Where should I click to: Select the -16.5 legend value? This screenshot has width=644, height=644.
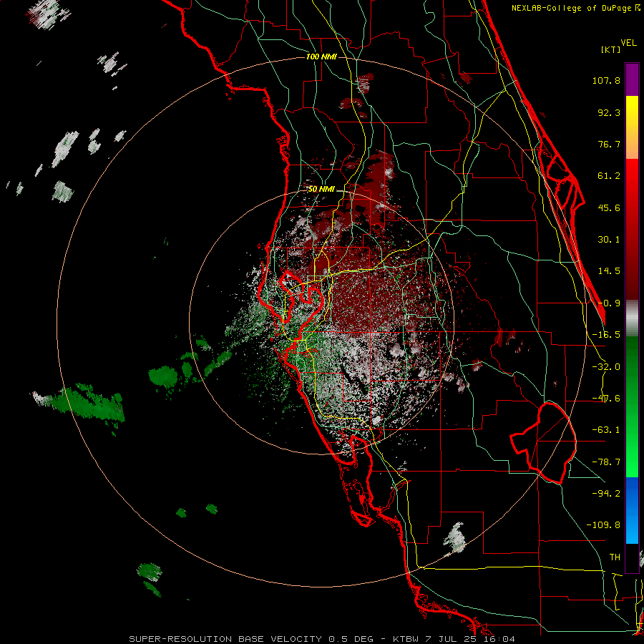click(x=606, y=335)
